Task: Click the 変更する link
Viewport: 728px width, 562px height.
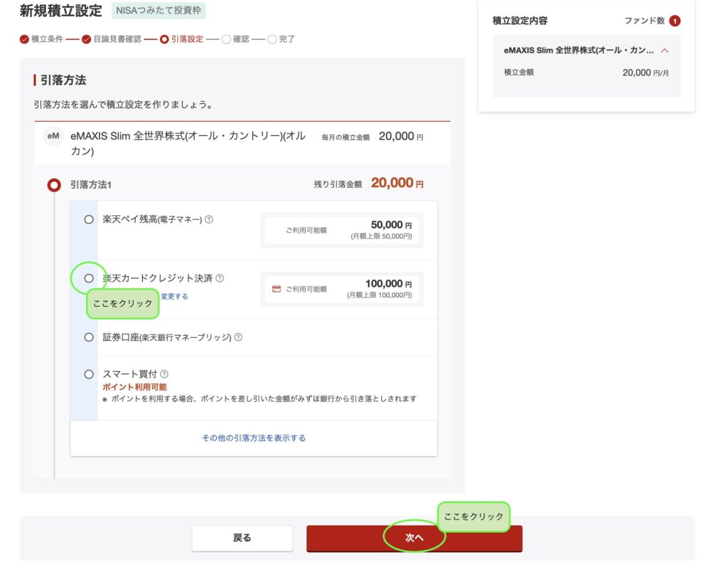Action: (x=175, y=297)
